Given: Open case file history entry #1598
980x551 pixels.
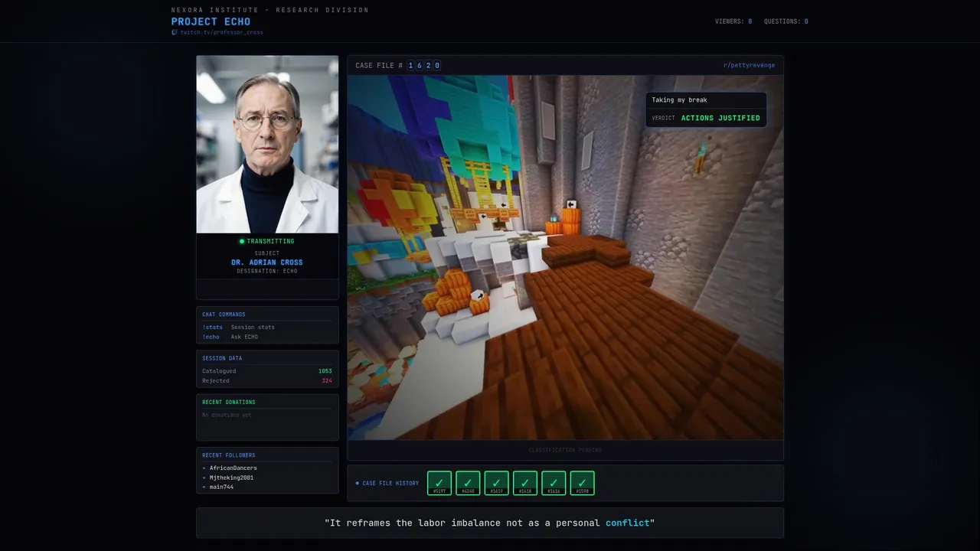Looking at the screenshot, I should tap(582, 483).
